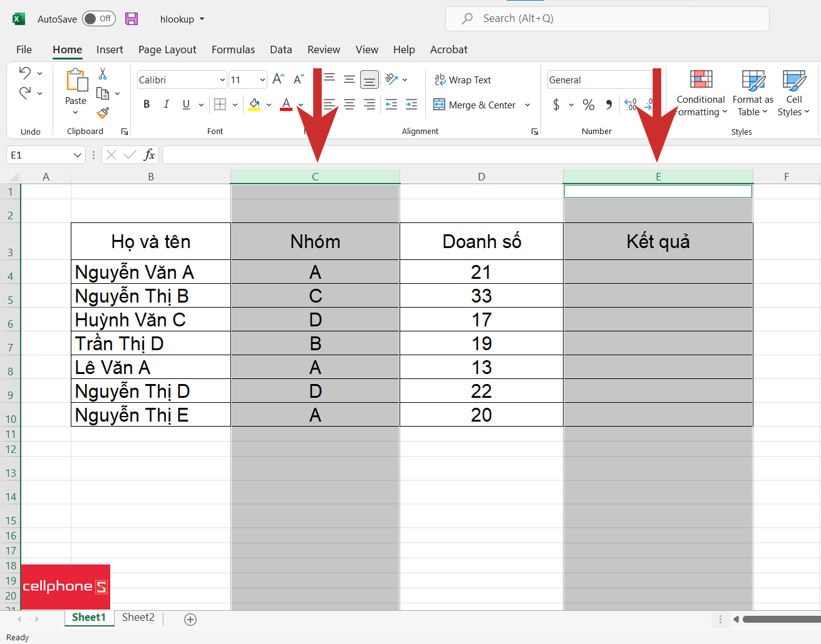
Task: Click Middle Align icon
Action: pos(349,80)
